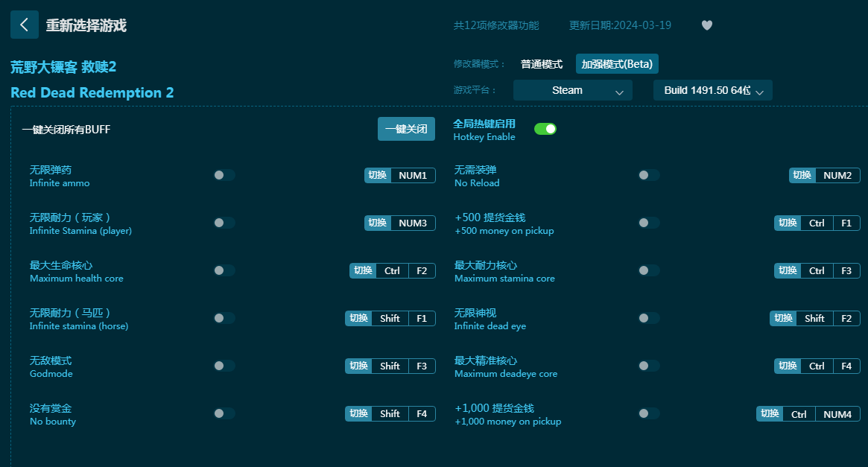Click 切换 button for Maximum stamina core

(788, 270)
